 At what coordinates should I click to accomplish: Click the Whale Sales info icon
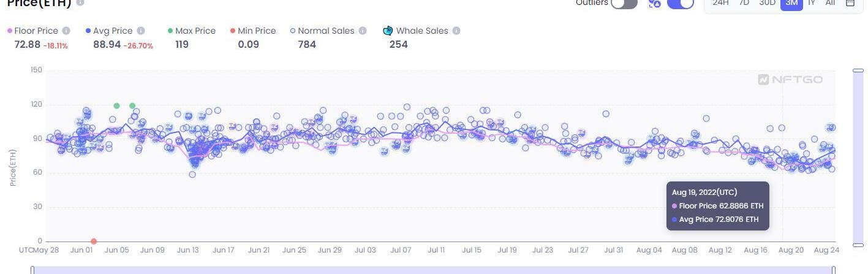(x=456, y=31)
